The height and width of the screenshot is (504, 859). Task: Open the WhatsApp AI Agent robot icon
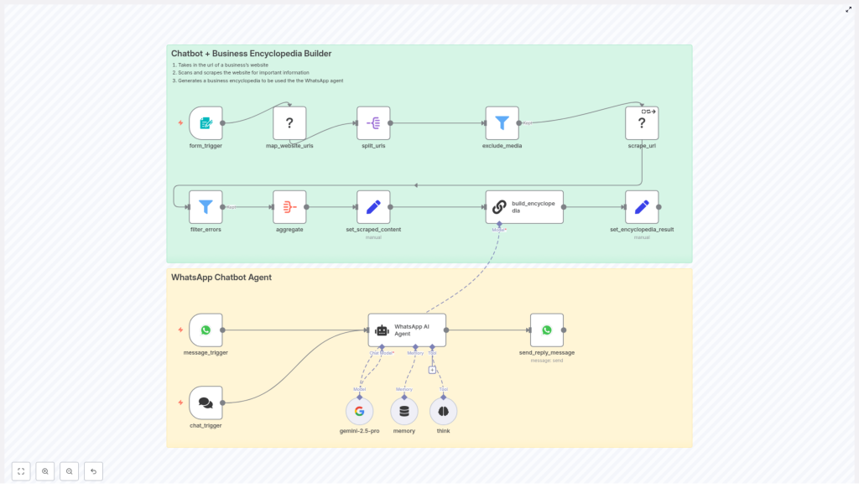point(382,330)
